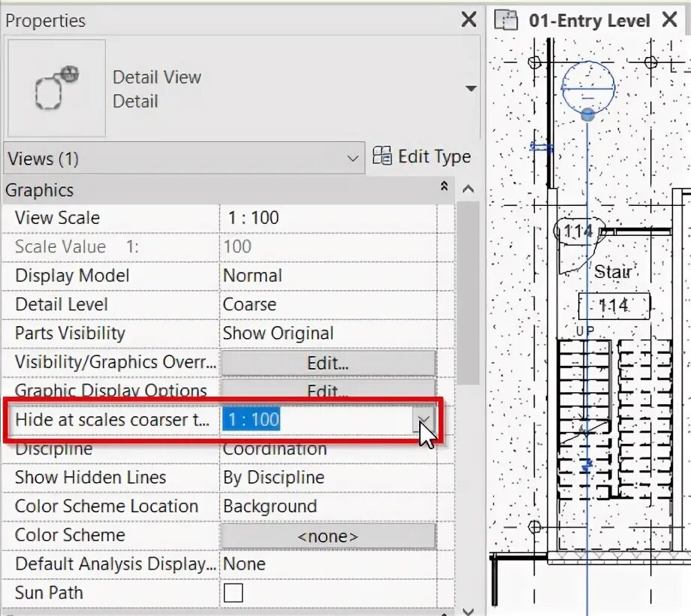This screenshot has width=691, height=616.
Task: Click the View Scale property label
Action: [x=57, y=218]
